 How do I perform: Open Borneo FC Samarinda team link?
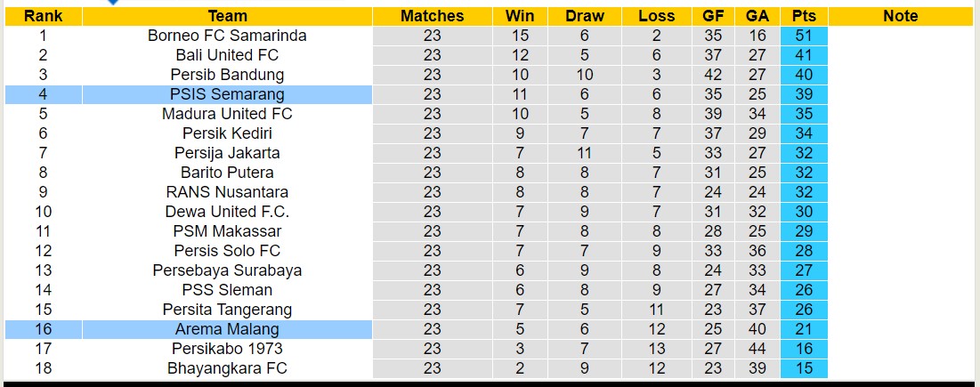[x=227, y=36]
